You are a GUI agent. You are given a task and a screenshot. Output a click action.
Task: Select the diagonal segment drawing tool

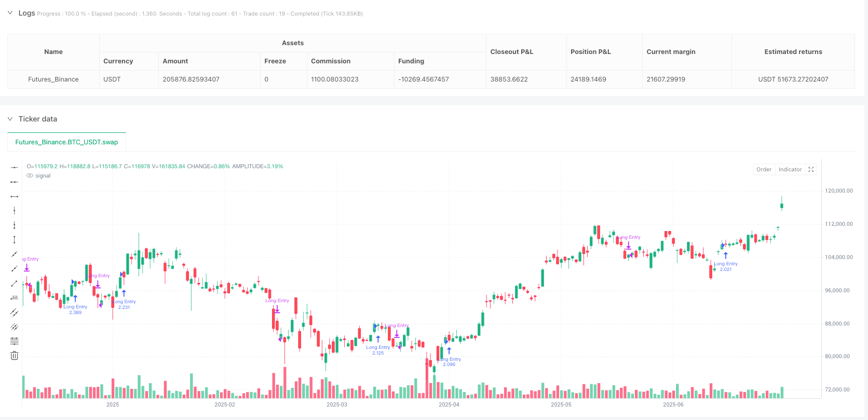pos(15,283)
